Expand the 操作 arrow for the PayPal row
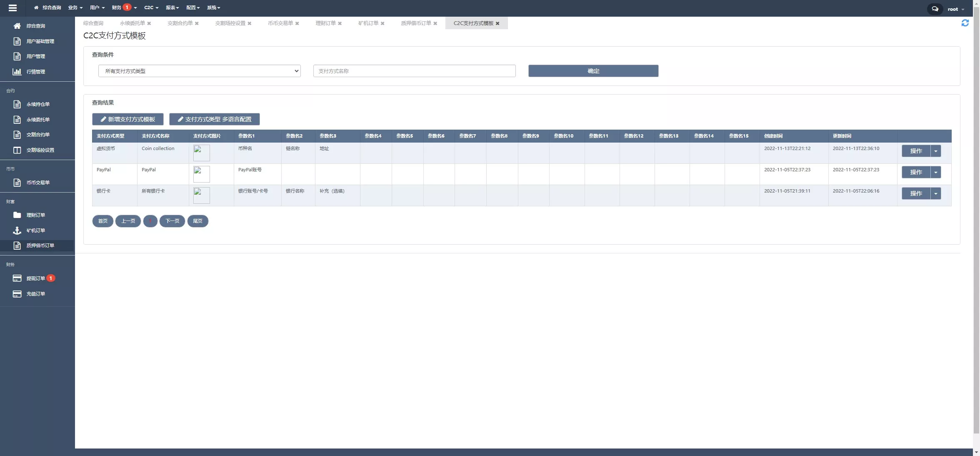The height and width of the screenshot is (456, 980). click(936, 172)
